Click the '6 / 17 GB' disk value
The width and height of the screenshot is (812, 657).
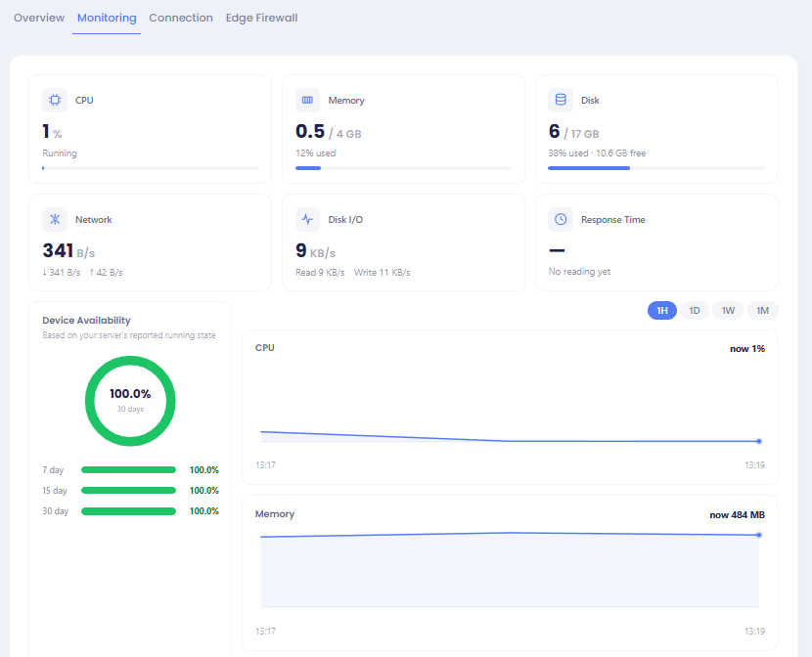click(x=574, y=132)
